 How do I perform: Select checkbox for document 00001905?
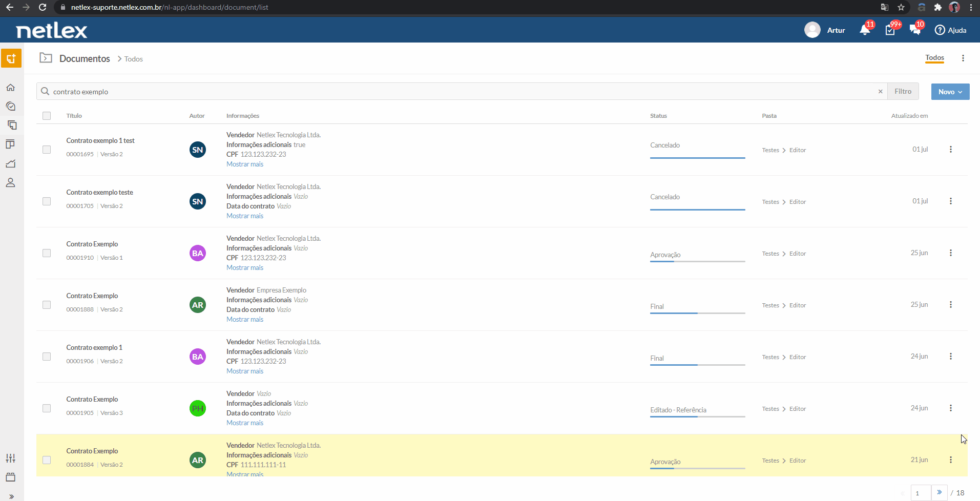[x=47, y=408]
